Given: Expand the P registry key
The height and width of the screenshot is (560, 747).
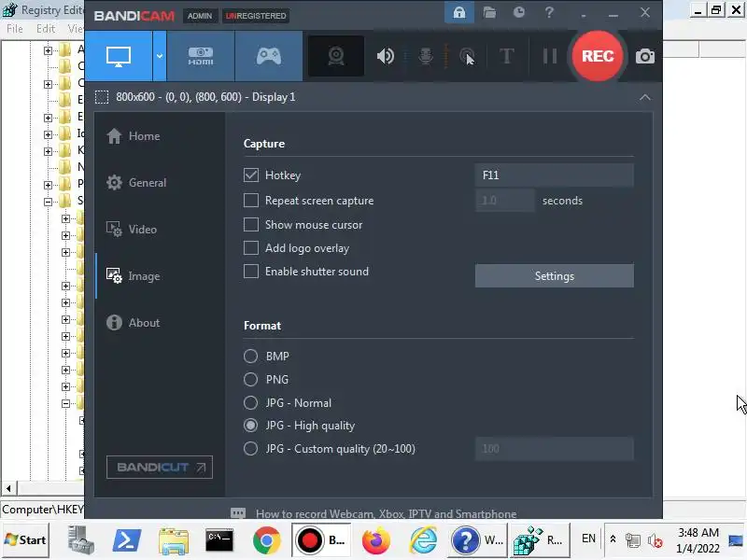Looking at the screenshot, I should pyautogui.click(x=48, y=185).
